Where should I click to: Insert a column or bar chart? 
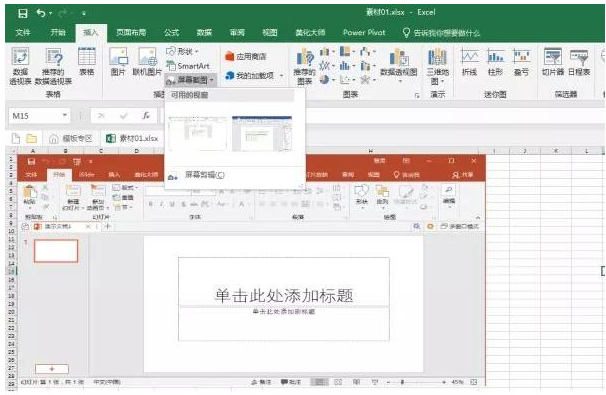point(327,52)
